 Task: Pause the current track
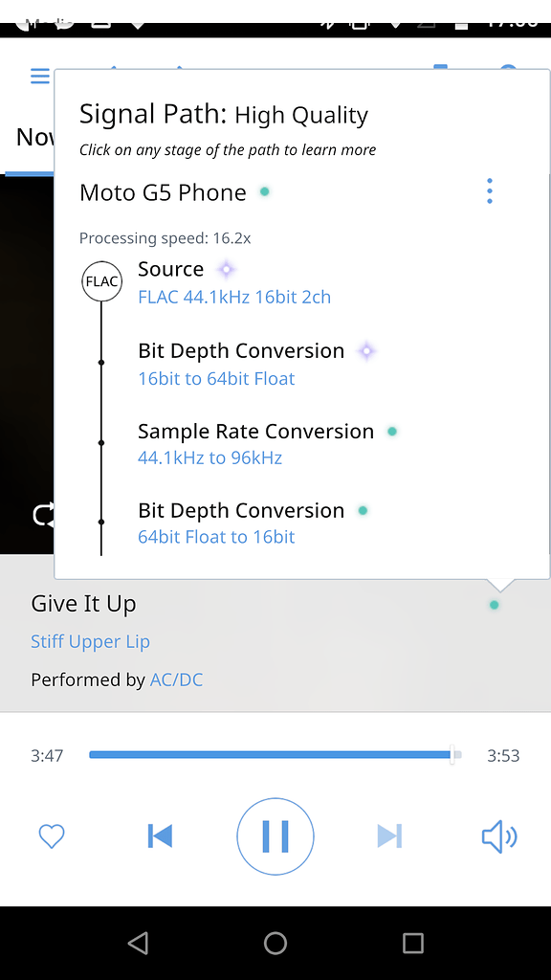tap(275, 835)
